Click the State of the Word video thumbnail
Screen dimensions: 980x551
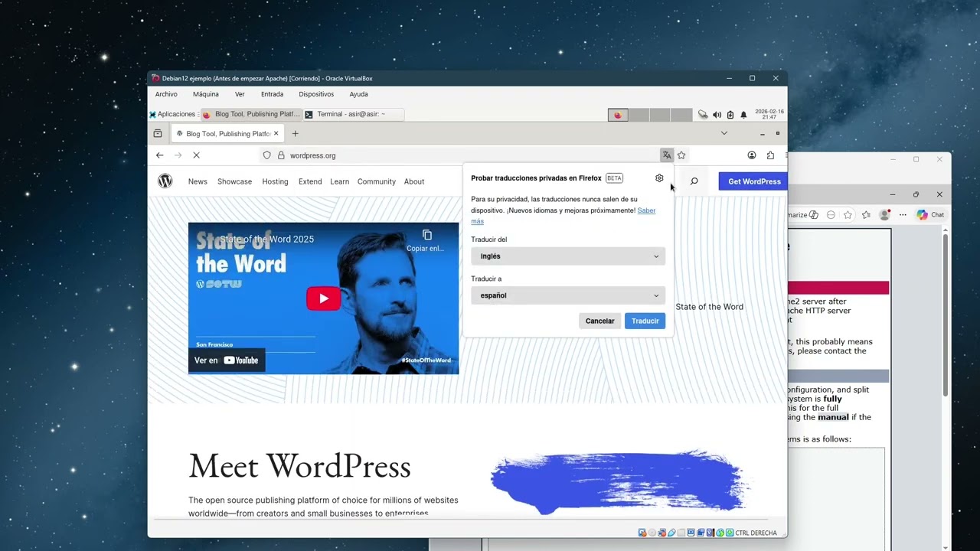pos(323,298)
